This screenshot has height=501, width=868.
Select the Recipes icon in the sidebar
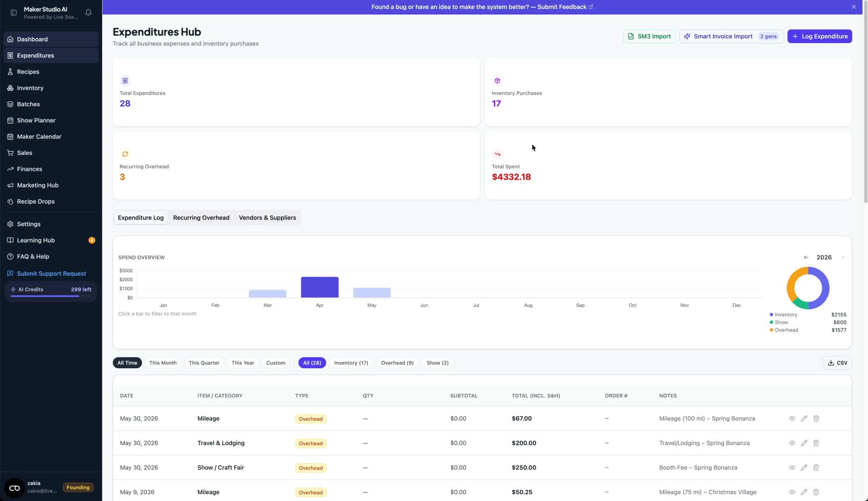click(10, 71)
